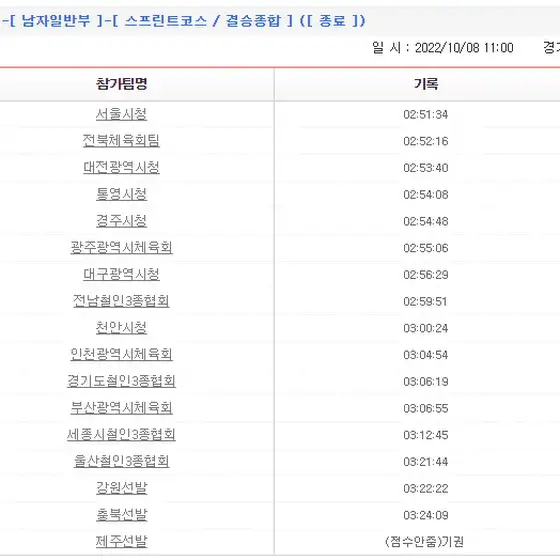
Task: Open the 충북선발 team link
Action: (x=121, y=515)
